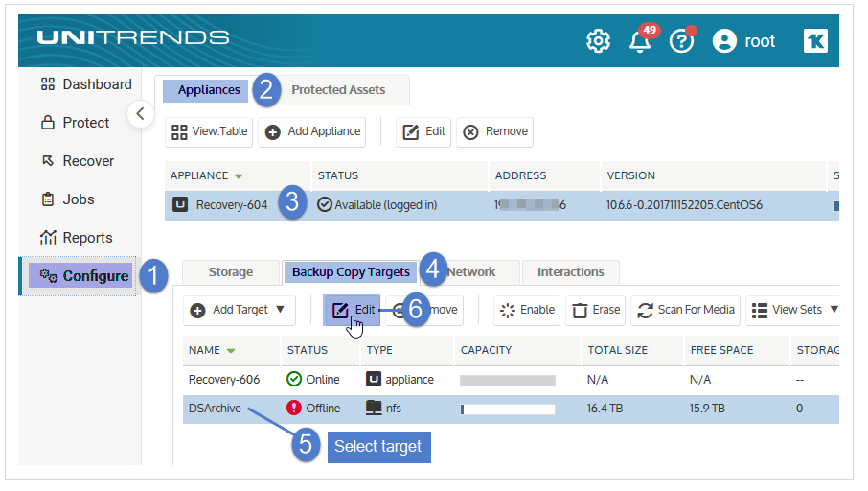Open Jobs in the sidebar

[x=67, y=199]
